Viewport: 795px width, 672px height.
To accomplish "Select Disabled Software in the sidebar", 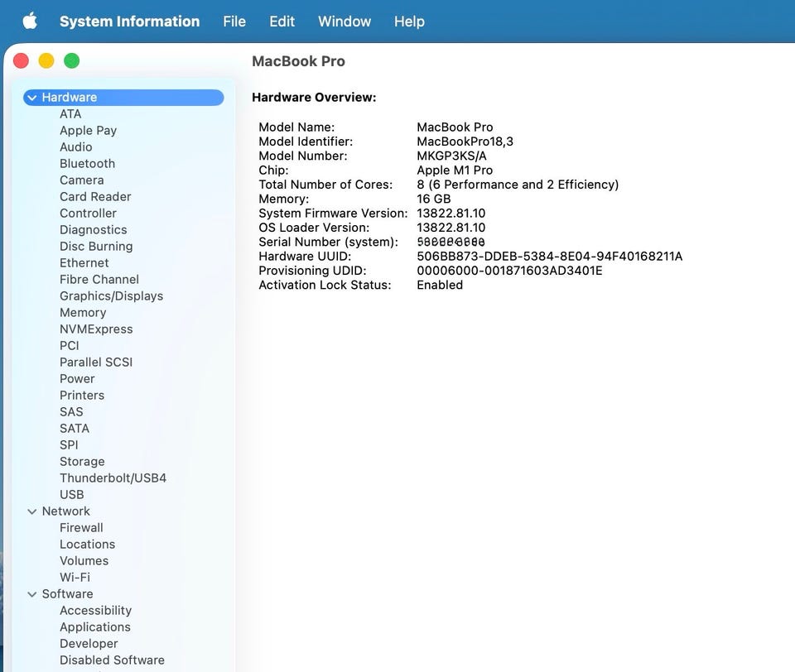I will click(x=112, y=660).
